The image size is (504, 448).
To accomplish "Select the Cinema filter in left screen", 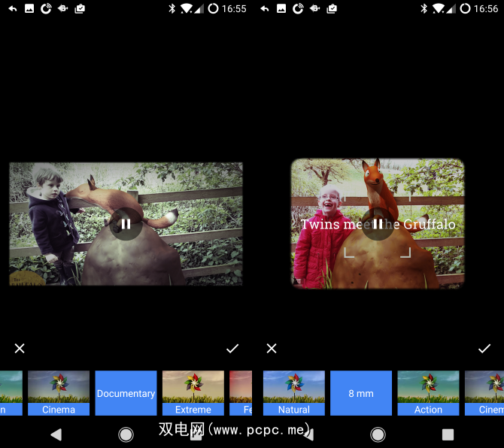I will click(59, 393).
